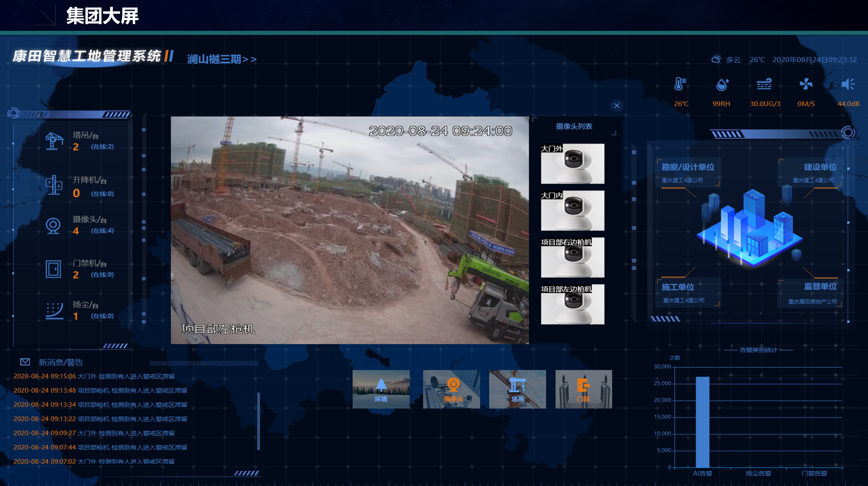Click the thermometer temperature icon
Image resolution: width=868 pixels, height=486 pixels.
[x=680, y=84]
